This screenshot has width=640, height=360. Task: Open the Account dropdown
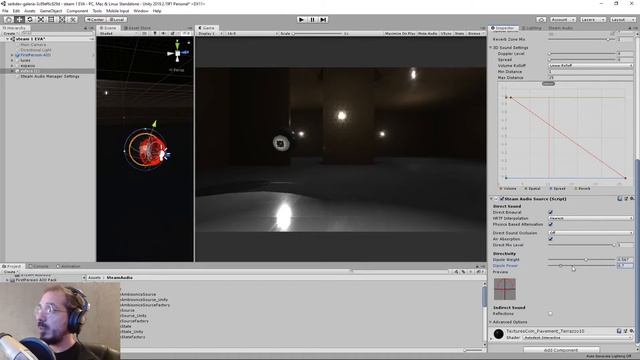[x=562, y=20]
